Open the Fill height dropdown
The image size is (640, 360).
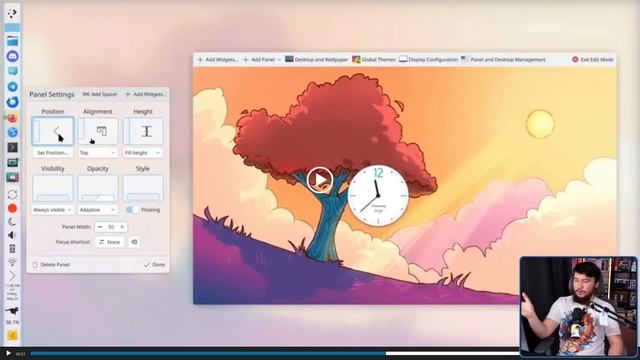tap(143, 153)
